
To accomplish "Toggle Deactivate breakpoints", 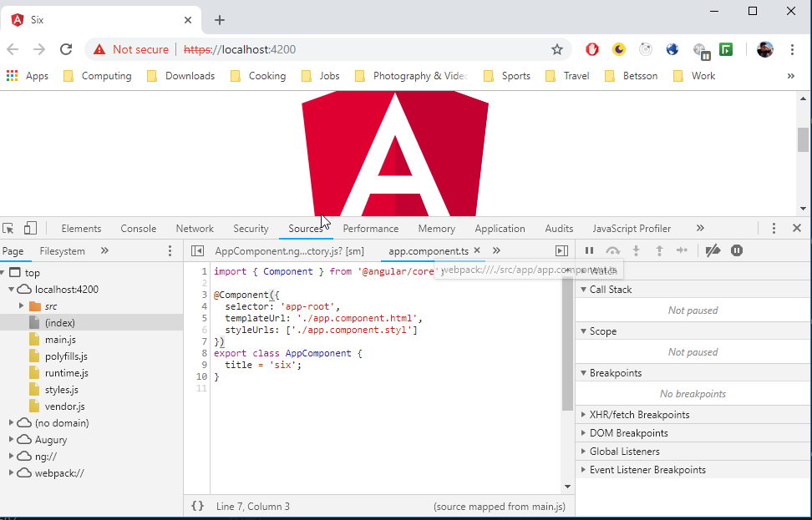I will coord(712,250).
